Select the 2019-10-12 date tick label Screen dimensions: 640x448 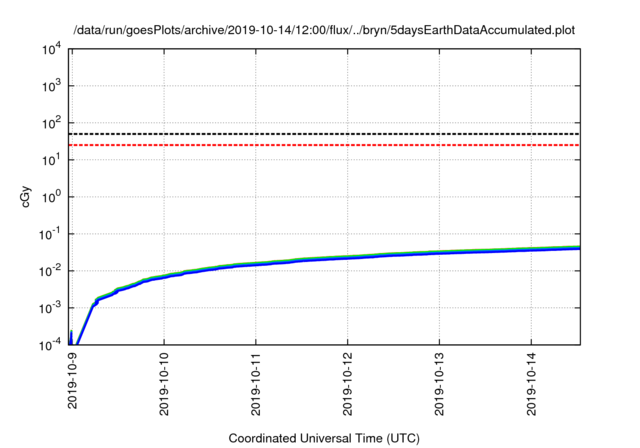click(x=347, y=384)
